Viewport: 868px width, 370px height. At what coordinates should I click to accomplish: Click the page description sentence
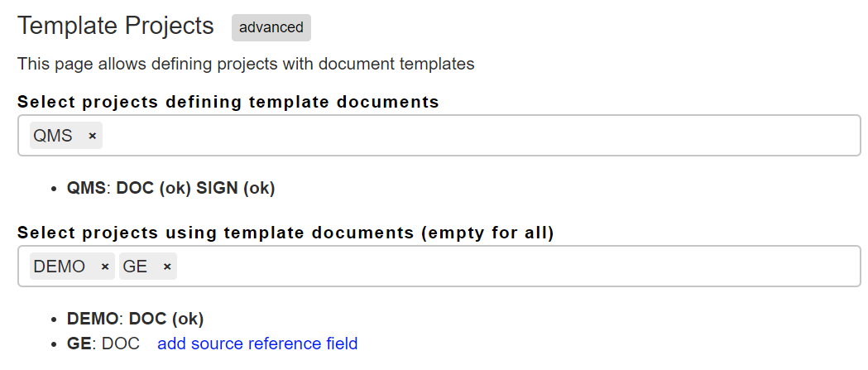(x=246, y=65)
